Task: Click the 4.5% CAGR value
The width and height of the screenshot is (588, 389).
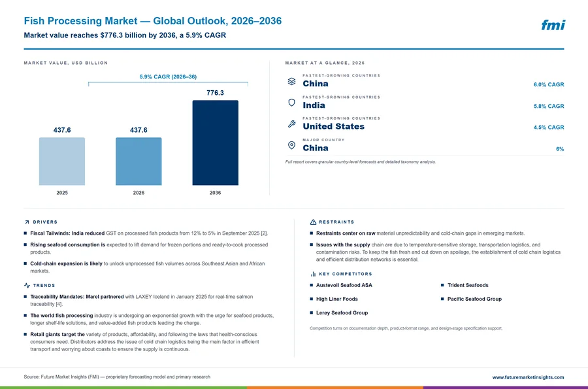Action: (549, 127)
